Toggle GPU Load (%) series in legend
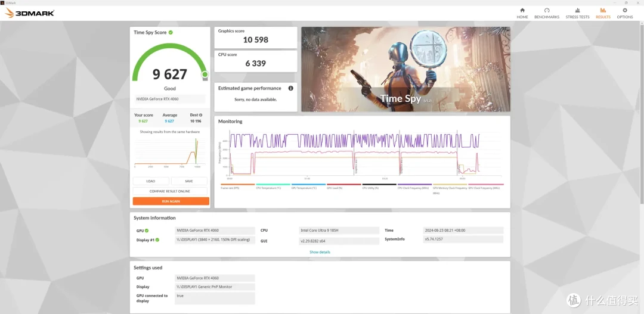Image resolution: width=644 pixels, height=314 pixels. 344,186
